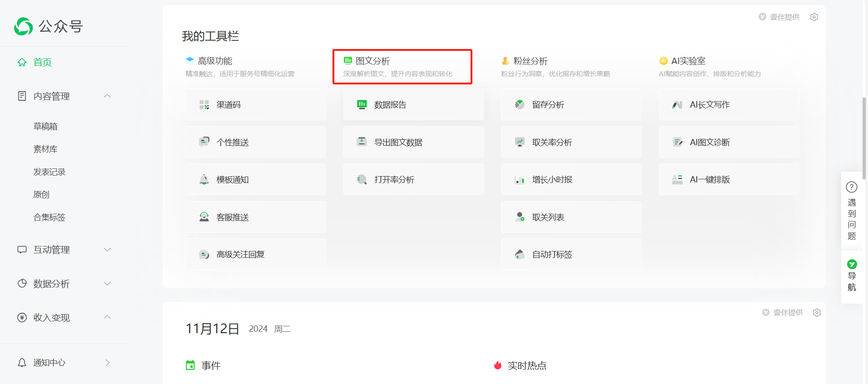The image size is (868, 384).
Task: Click the 数据报告 green chart icon
Action: tap(362, 104)
